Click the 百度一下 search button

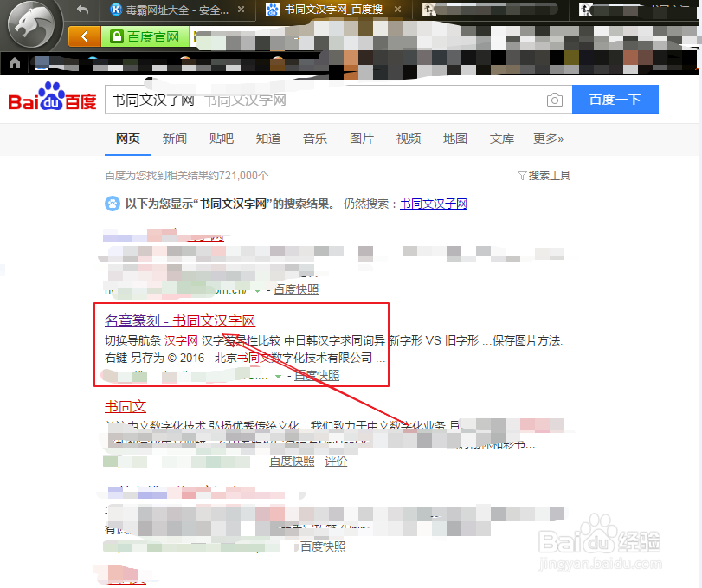[615, 100]
